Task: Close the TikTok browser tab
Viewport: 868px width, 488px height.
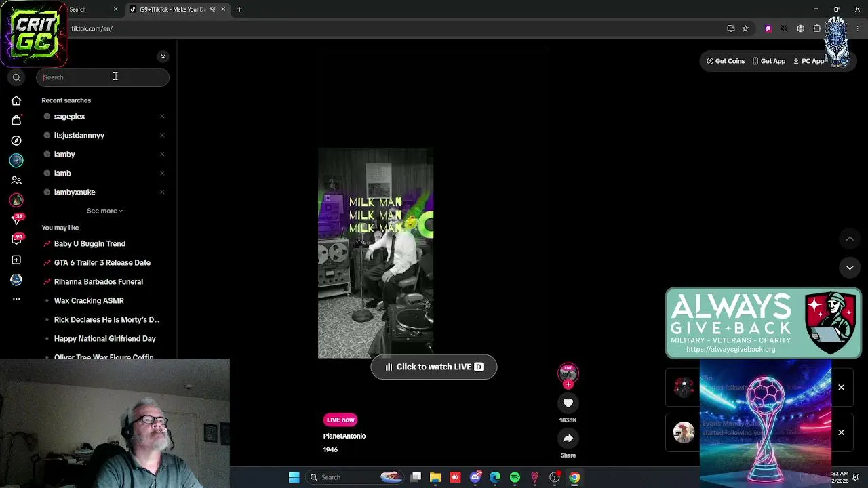Action: (x=223, y=9)
